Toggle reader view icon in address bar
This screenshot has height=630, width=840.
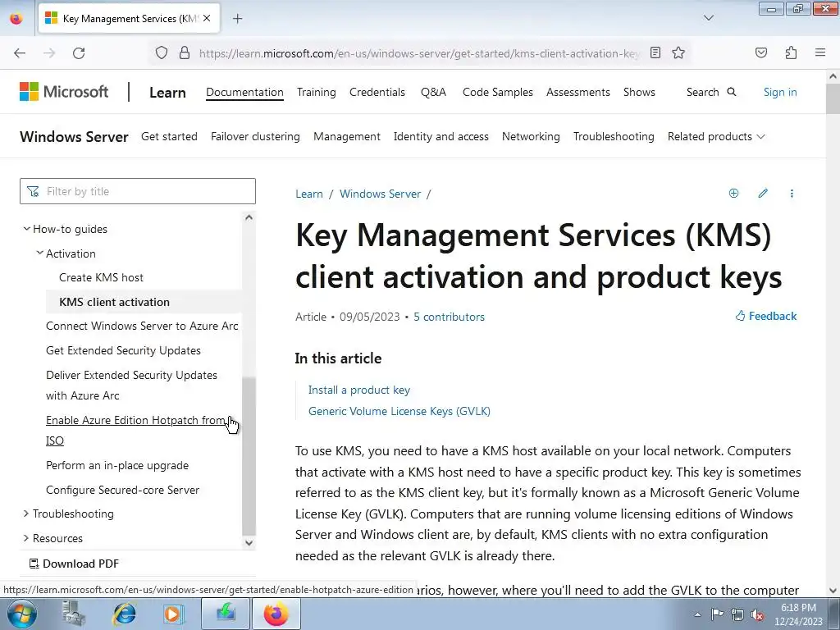point(655,52)
